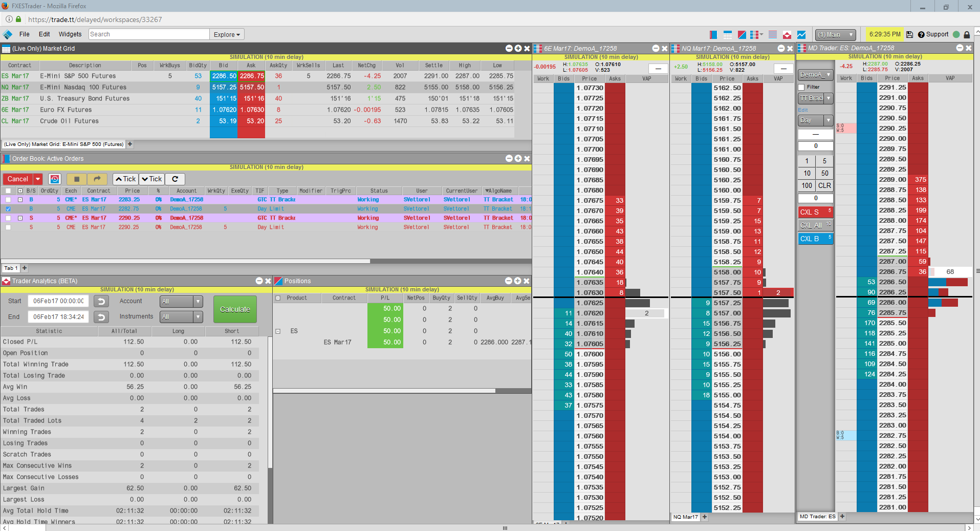The width and height of the screenshot is (980, 531).
Task: Enable the Filter checkbox in MD Trader
Action: (x=801, y=87)
